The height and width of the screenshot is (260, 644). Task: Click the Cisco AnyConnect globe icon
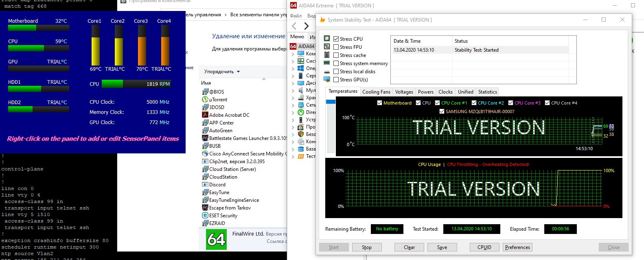point(205,153)
